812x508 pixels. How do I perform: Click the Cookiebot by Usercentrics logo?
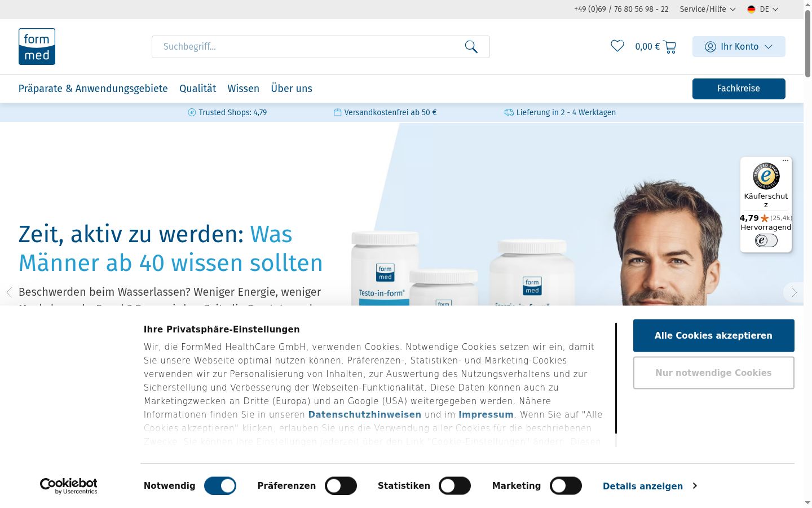tap(68, 486)
